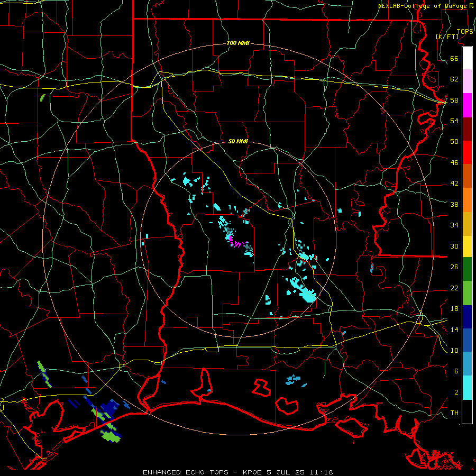476x476 pixels.
Task: Click the '[K FT]' units label
Action: point(447,36)
